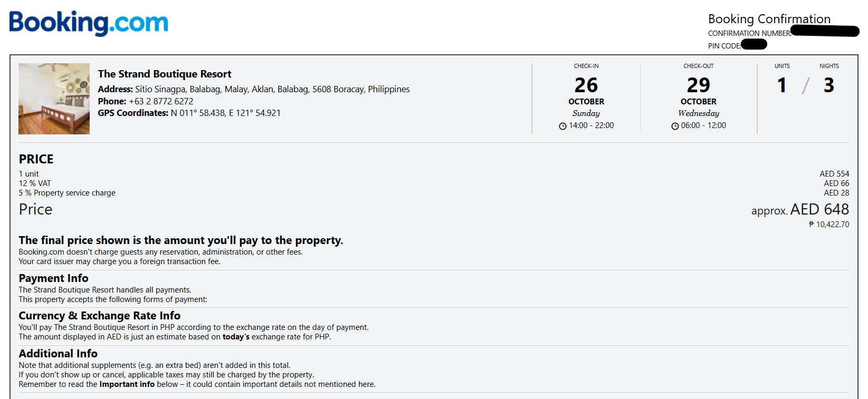Click the PRICE section heading
Viewport: 868px width, 399px height.
(x=36, y=159)
